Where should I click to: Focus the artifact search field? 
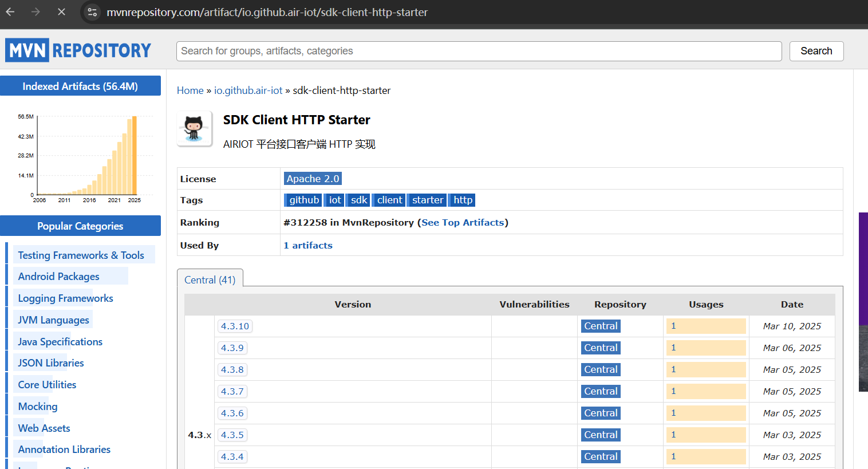(479, 51)
